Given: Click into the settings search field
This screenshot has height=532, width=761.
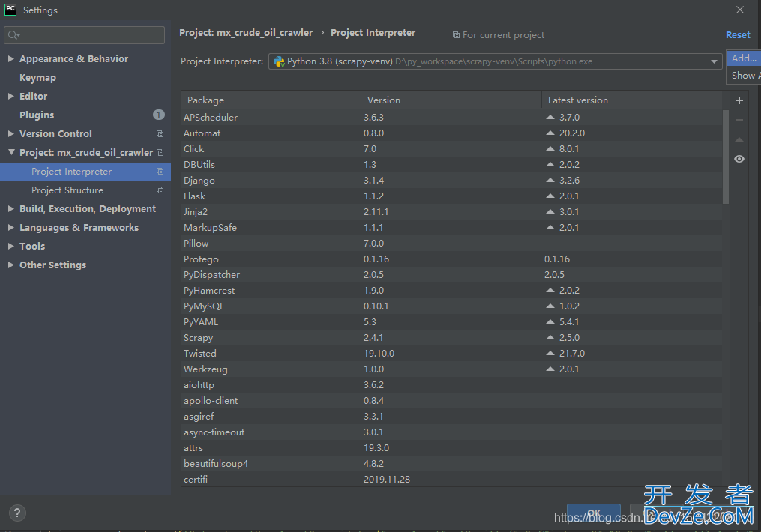Looking at the screenshot, I should [x=85, y=35].
